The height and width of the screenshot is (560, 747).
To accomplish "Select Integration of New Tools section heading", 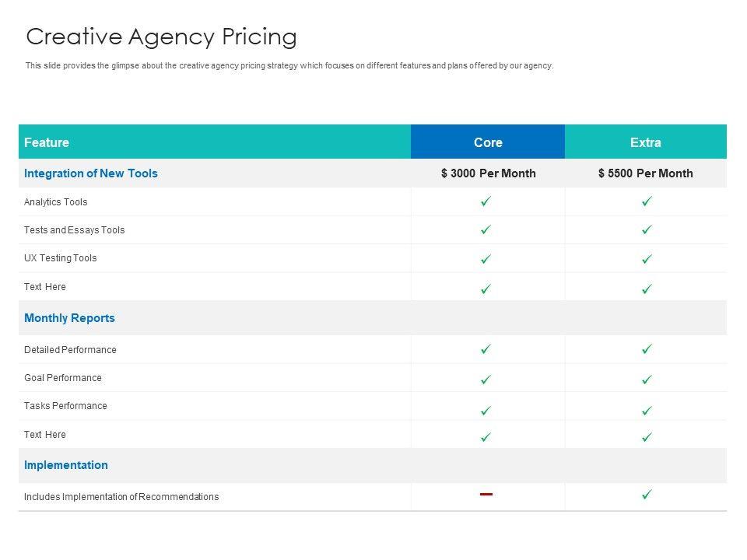I will coord(91,173).
